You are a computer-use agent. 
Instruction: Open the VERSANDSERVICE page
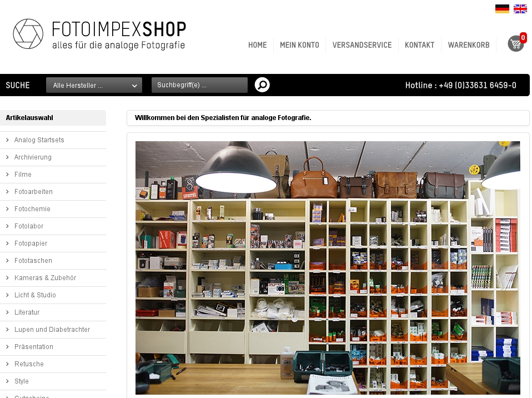[x=362, y=45]
